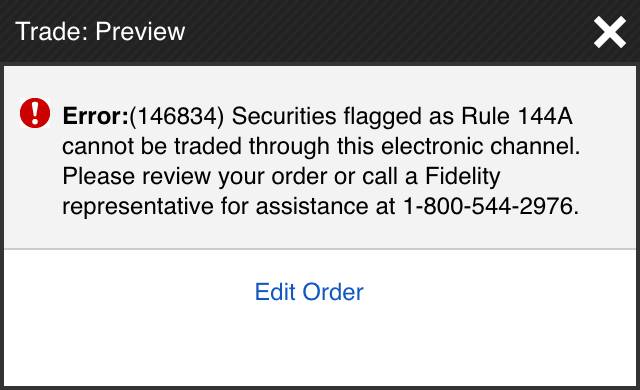Image resolution: width=640 pixels, height=390 pixels.
Task: Open the Edit Order link
Action: coord(309,292)
